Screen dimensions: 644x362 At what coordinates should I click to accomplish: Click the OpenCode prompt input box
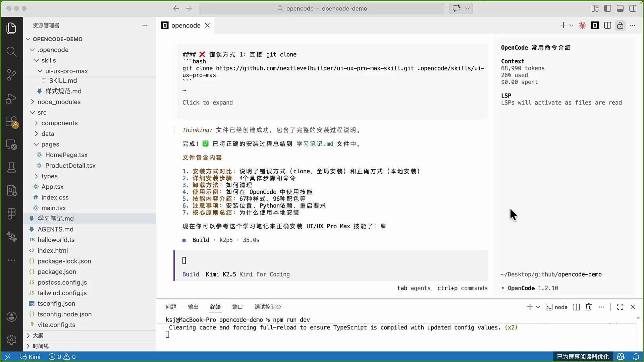tap(331, 261)
